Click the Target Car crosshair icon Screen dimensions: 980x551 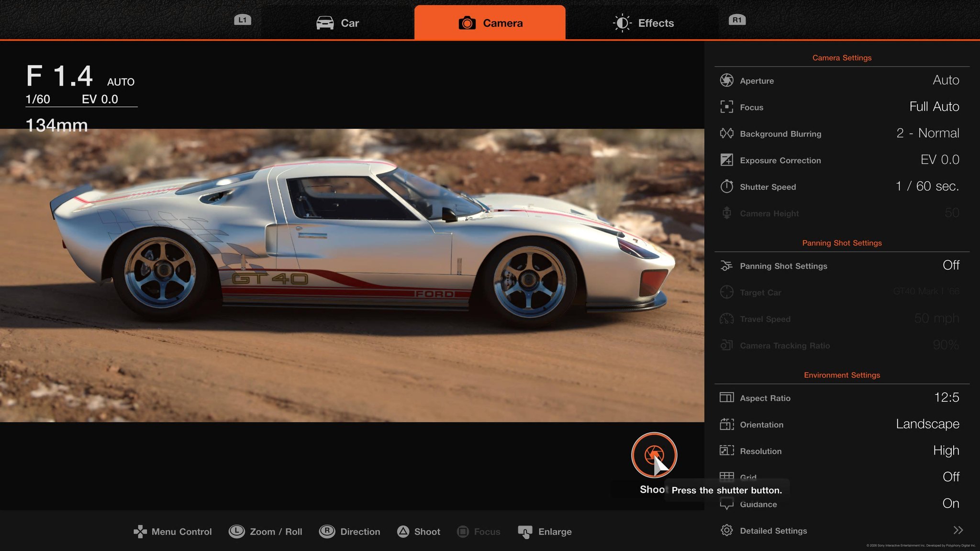[726, 292]
